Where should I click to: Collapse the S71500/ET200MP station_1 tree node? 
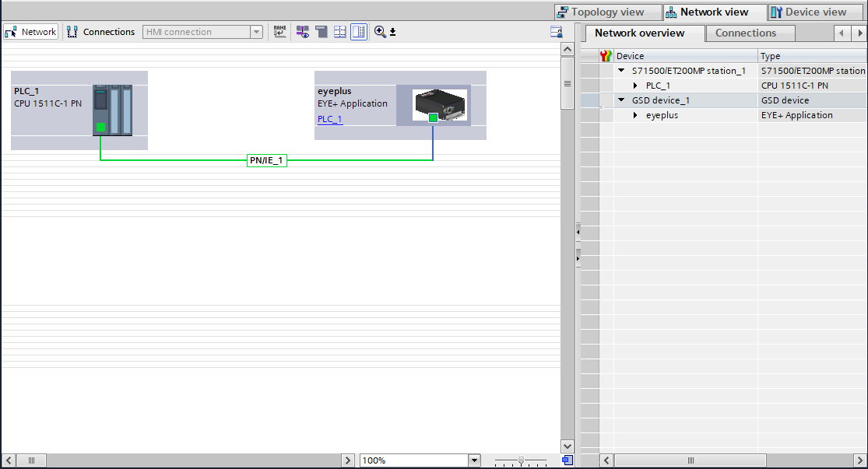tap(622, 71)
